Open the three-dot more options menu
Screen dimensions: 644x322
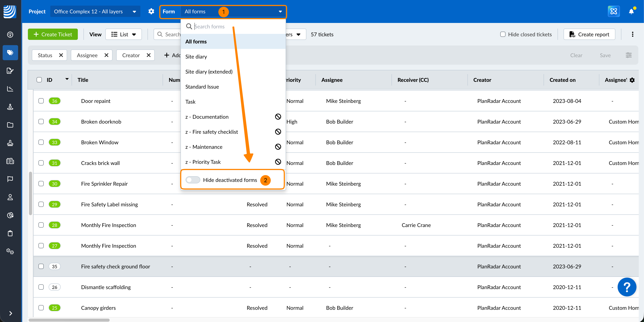(633, 34)
